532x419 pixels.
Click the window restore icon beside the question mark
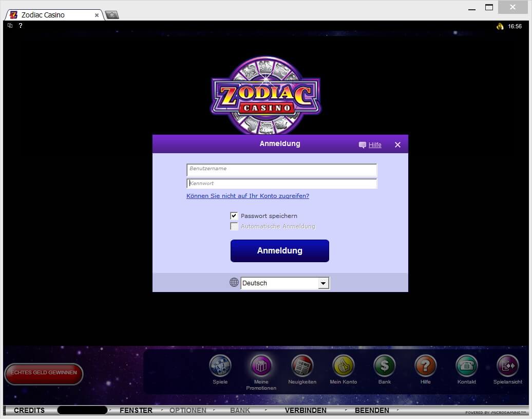pos(10,26)
